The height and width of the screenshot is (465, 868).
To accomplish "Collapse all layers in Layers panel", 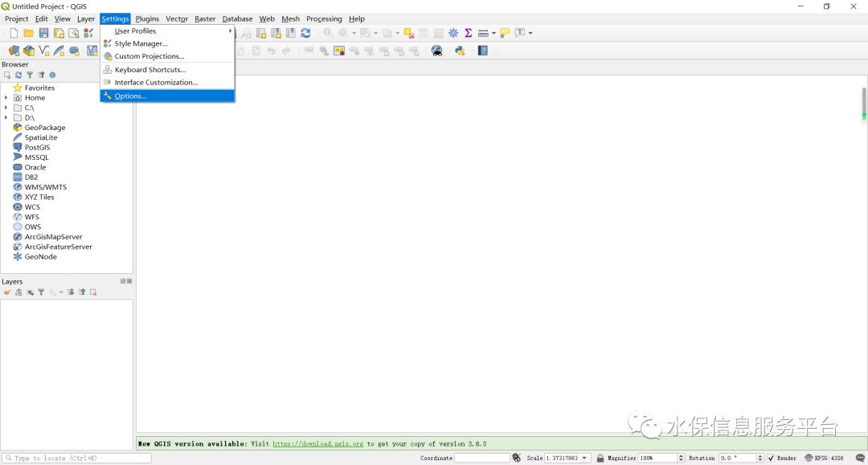I will coord(82,292).
